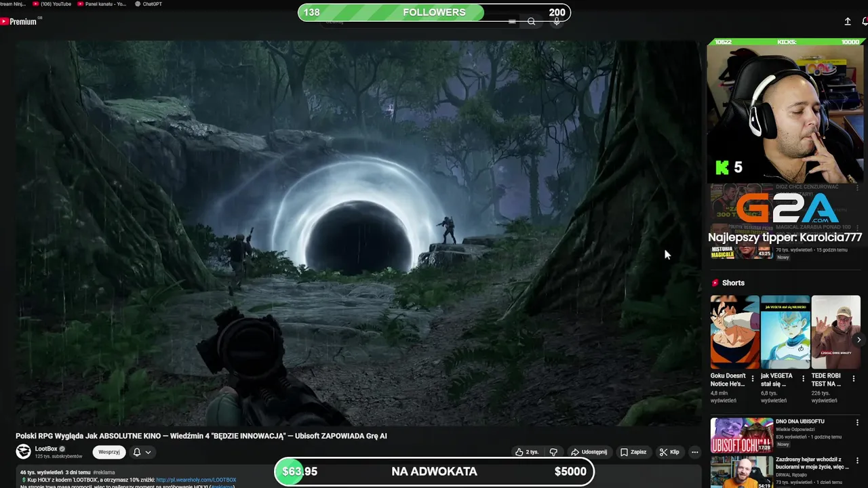Click the 'NA ADWOKATA' donation goal bar
This screenshot has height=488, width=868.
coord(434,472)
